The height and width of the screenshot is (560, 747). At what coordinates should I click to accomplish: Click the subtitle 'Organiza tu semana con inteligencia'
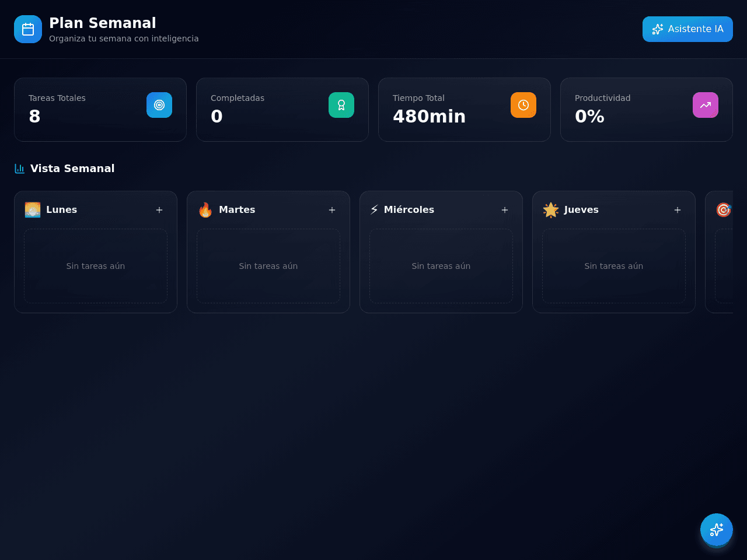pyautogui.click(x=124, y=38)
